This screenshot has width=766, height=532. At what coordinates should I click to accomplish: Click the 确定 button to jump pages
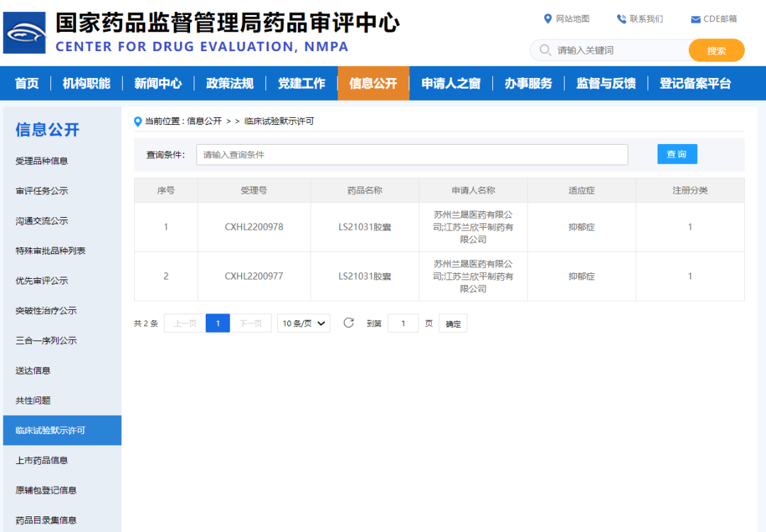[453, 323]
